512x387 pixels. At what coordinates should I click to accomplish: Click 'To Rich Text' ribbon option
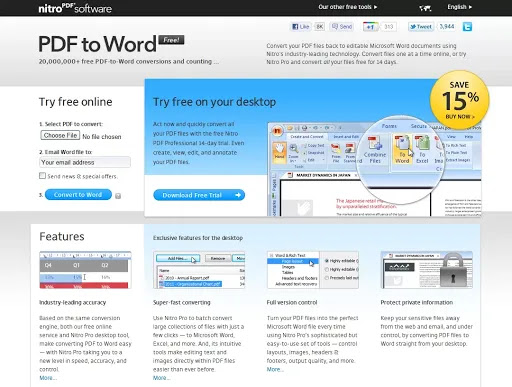(x=455, y=145)
